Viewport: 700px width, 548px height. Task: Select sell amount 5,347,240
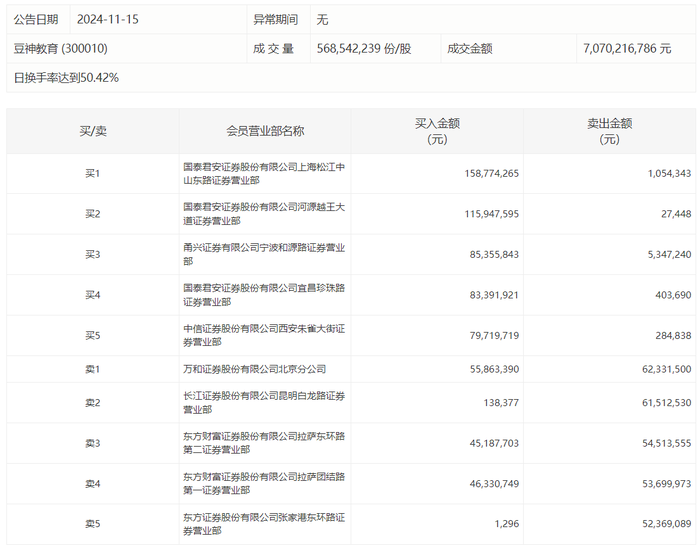point(669,254)
